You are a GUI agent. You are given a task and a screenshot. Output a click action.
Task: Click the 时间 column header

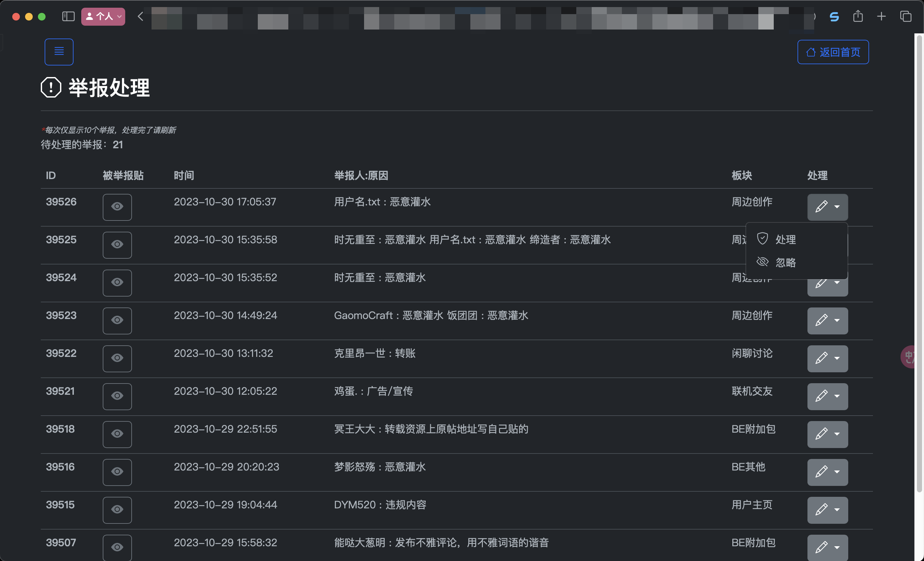click(x=184, y=175)
